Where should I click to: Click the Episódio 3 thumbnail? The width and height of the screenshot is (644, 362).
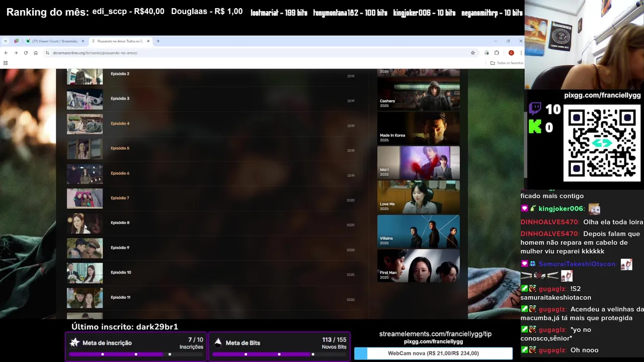pos(85,100)
